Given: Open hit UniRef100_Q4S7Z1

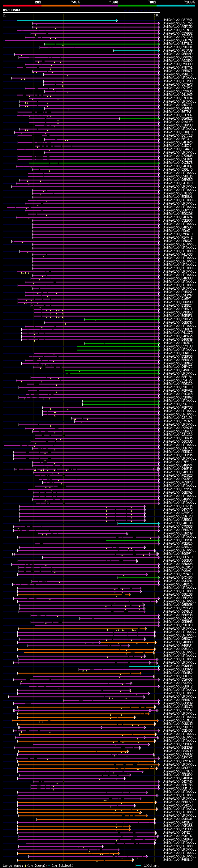Looking at the screenshot, I should (177, 105).
